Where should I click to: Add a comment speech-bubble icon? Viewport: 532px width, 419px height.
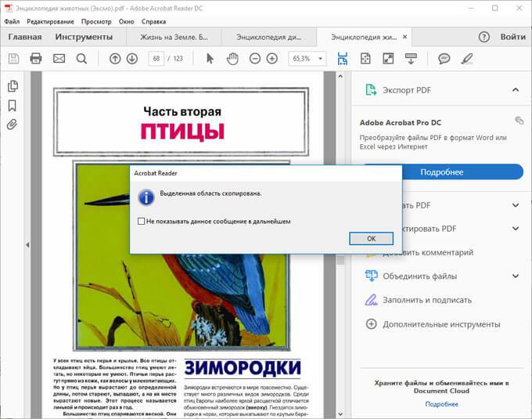(x=444, y=59)
